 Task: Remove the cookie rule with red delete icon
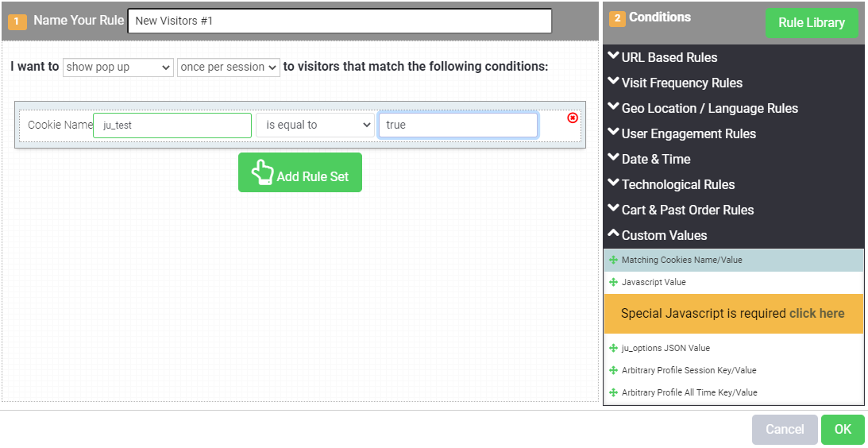tap(573, 118)
